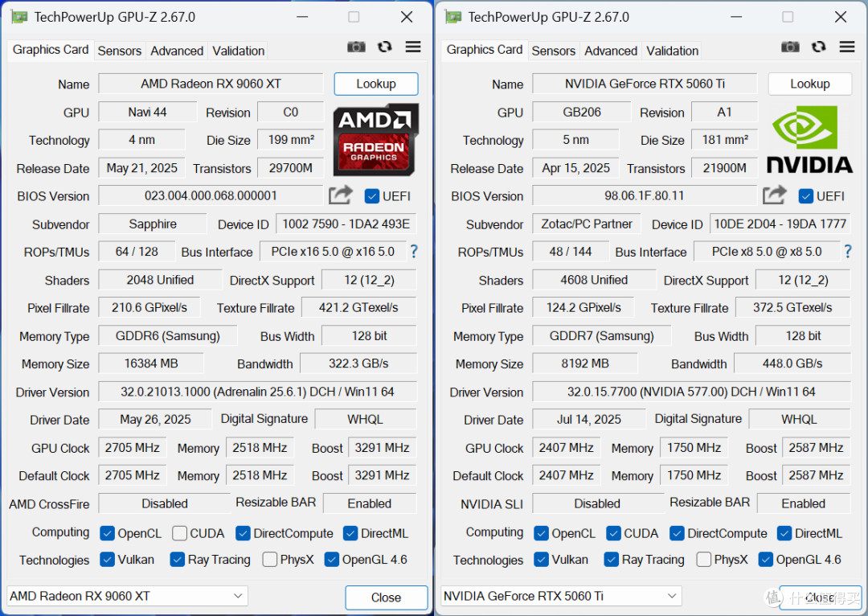Switch to Advanced tab in AMD window

click(177, 51)
